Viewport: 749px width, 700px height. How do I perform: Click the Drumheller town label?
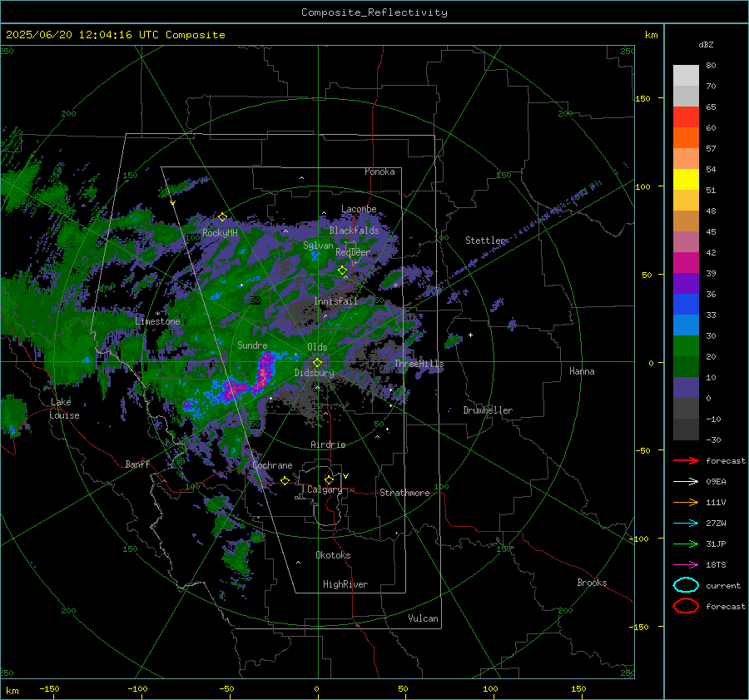pyautogui.click(x=488, y=410)
